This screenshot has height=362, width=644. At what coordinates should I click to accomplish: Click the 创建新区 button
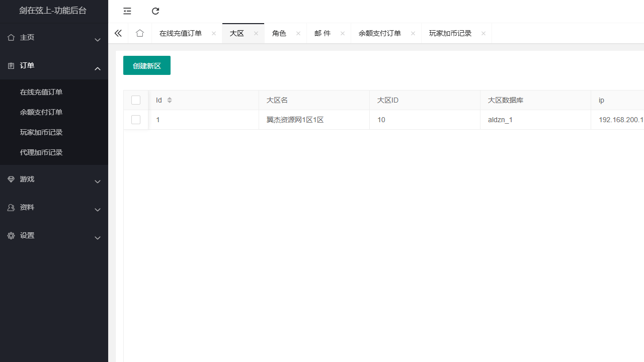(x=147, y=65)
